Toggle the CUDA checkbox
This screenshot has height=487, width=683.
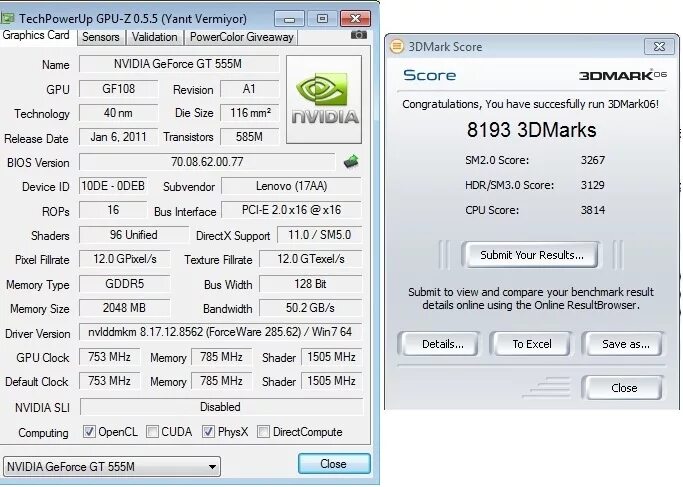tap(152, 432)
